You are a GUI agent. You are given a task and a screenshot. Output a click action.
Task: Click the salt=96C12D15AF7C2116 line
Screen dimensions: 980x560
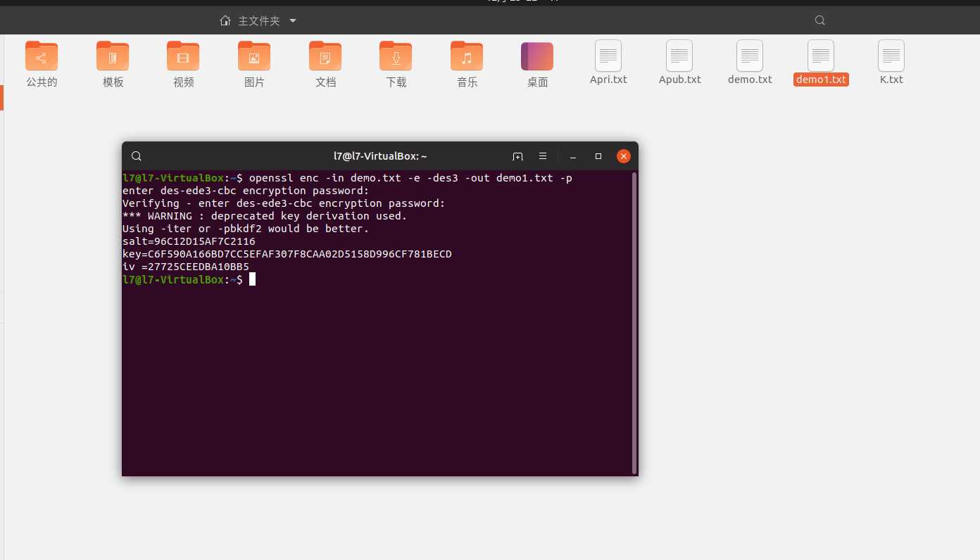tap(189, 241)
